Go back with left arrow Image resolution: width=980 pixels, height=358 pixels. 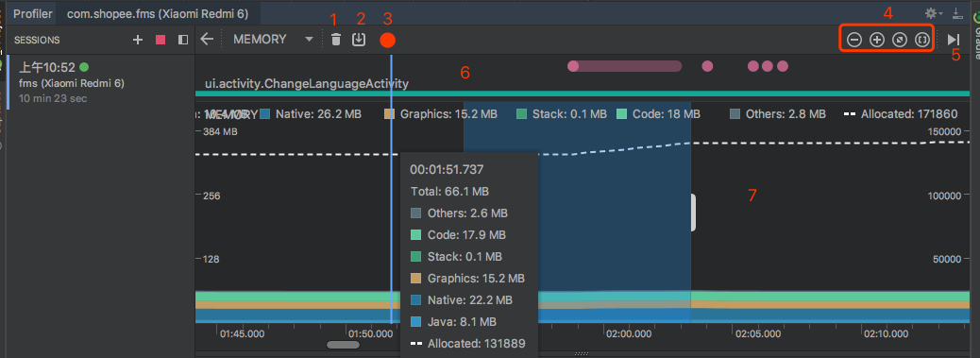[207, 40]
